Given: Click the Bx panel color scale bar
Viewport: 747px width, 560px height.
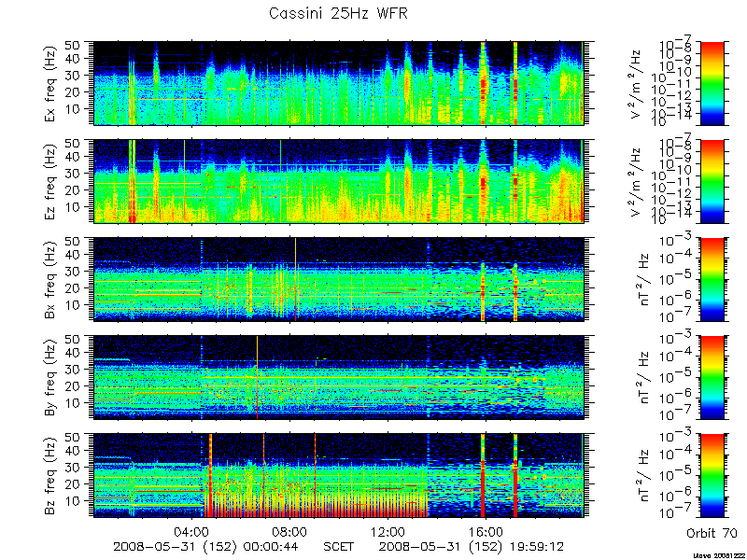Looking at the screenshot, I should (712, 279).
